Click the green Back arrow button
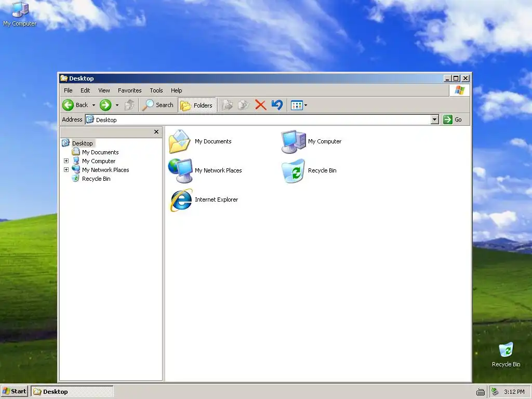 pyautogui.click(x=68, y=105)
